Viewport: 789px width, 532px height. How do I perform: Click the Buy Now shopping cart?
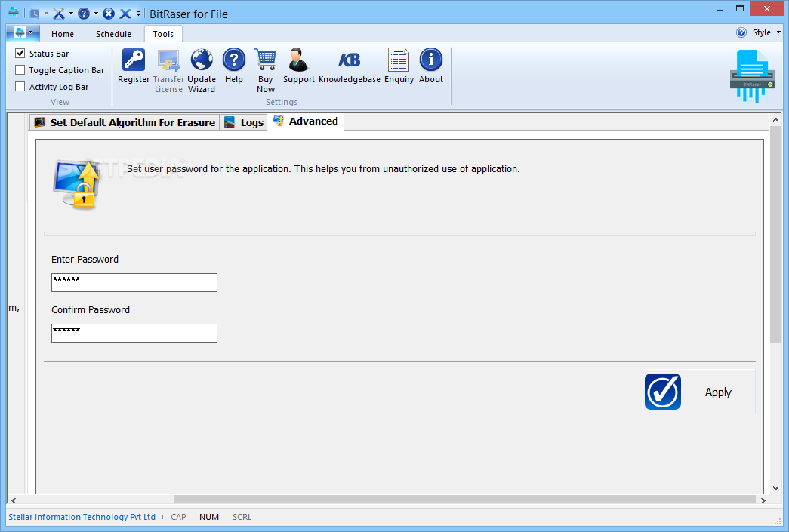tap(266, 60)
